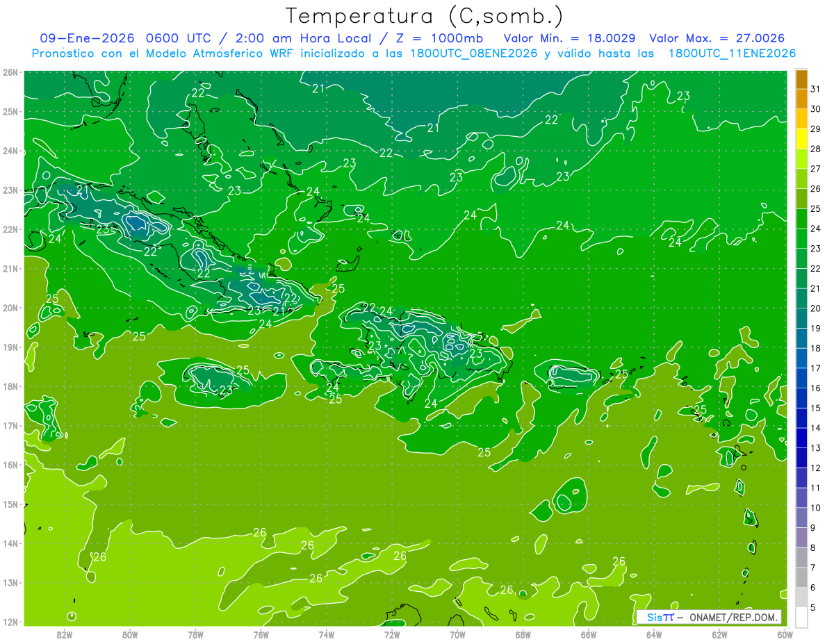Pick the yellow swatch between legend labels 28 and 29
The width and height of the screenshot is (834, 644).
pos(801,139)
